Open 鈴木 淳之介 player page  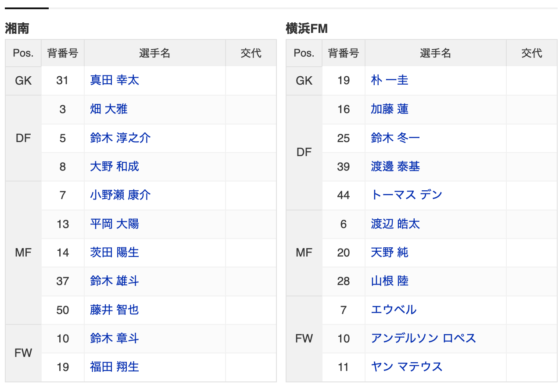[x=120, y=138]
